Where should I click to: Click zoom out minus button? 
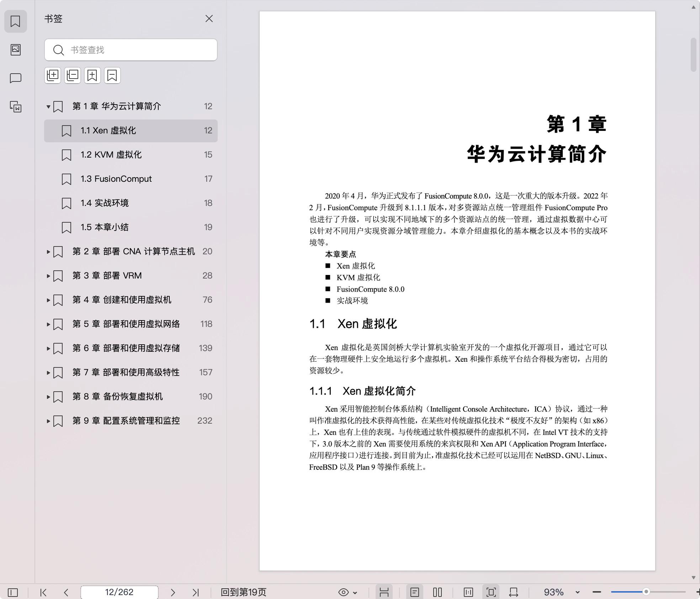597,592
